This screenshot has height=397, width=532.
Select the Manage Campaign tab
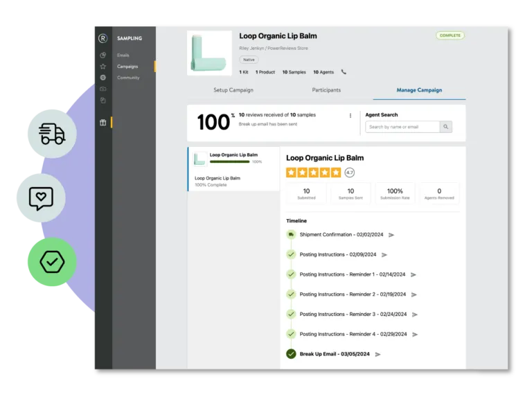[418, 90]
